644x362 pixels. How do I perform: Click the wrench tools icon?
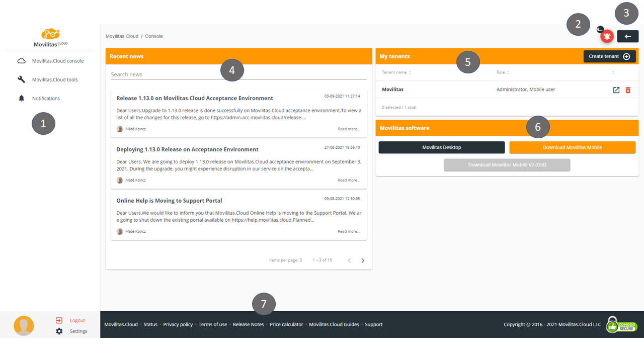click(21, 79)
